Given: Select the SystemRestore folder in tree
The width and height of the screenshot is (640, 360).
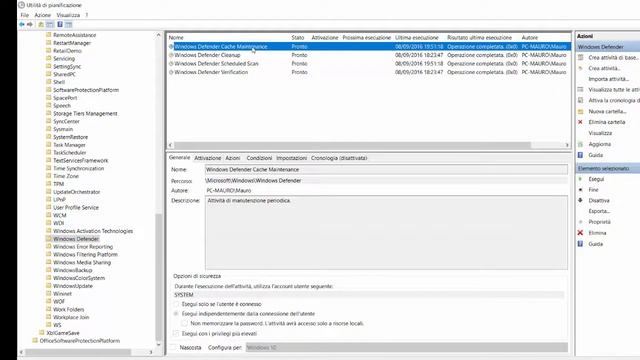Looking at the screenshot, I should click(70, 137).
